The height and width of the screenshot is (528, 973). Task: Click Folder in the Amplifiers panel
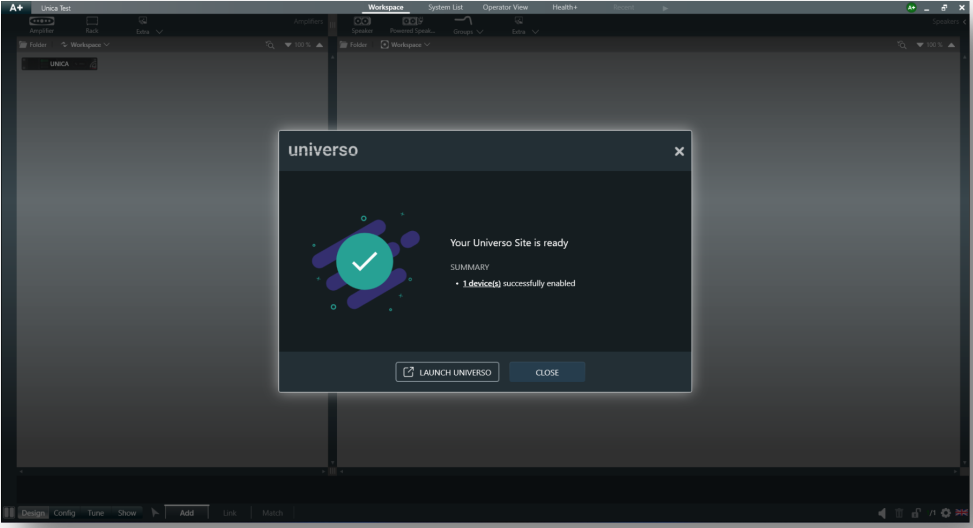(x=33, y=45)
